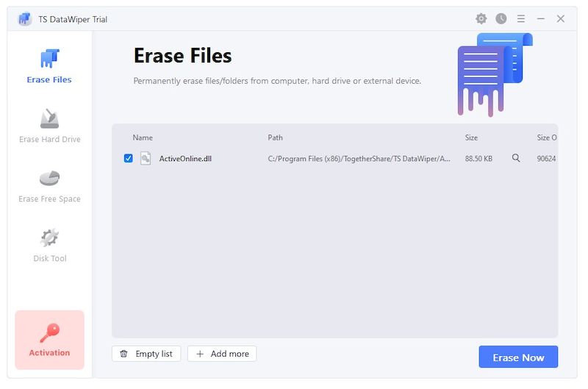588x389 pixels.
Task: Click magnifier icon next to ActiveOnline.dll
Action: click(516, 158)
